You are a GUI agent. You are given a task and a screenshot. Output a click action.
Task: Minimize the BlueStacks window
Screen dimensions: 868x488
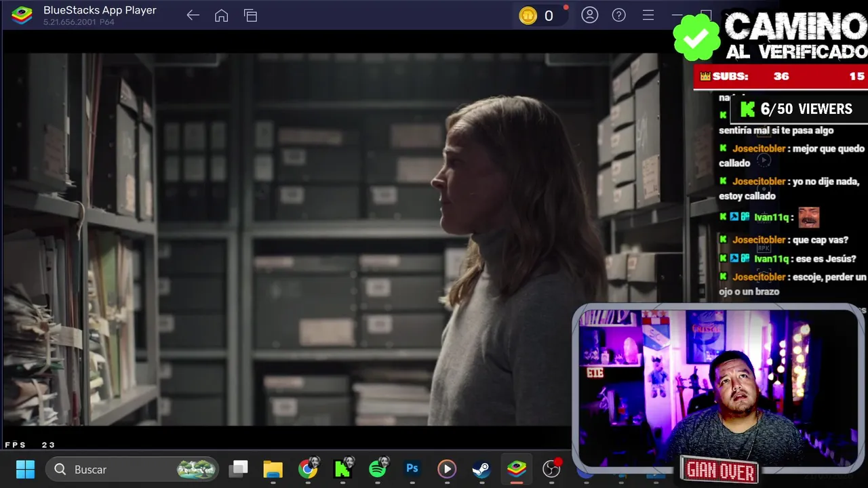(x=677, y=15)
